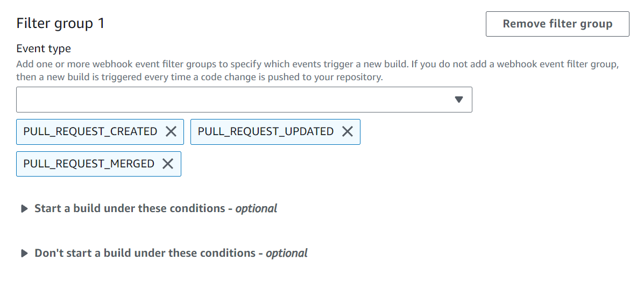Expand the 'Start a build' conditions triangle
The height and width of the screenshot is (281, 644).
point(24,209)
